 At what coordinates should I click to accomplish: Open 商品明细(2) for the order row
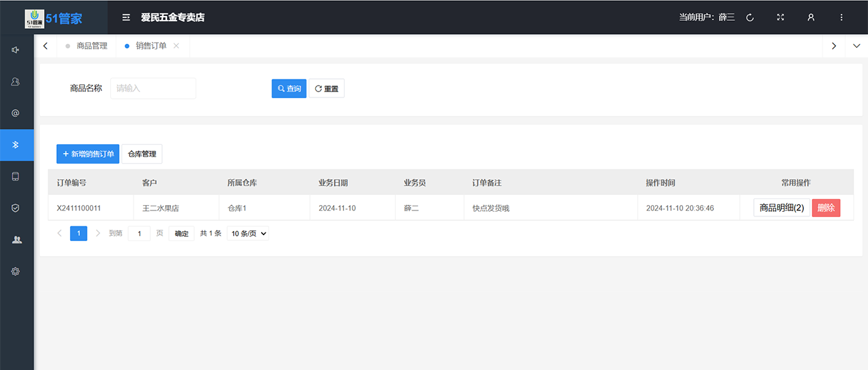point(781,208)
